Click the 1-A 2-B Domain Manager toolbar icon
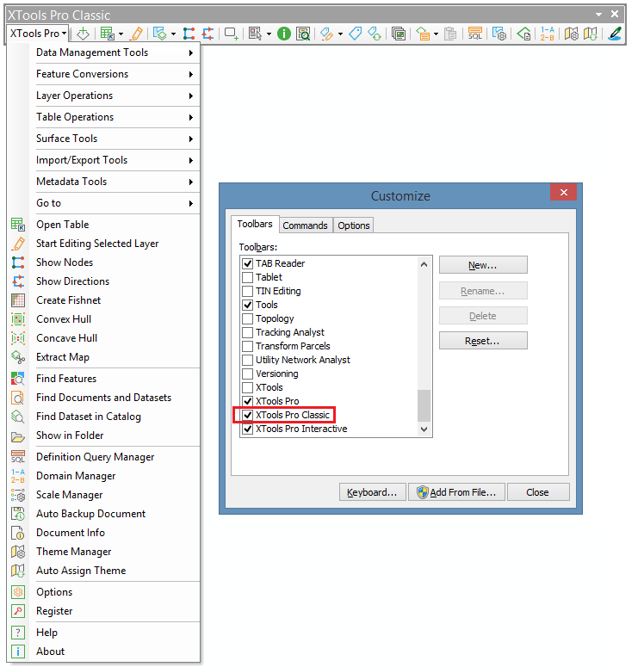Image resolution: width=644 pixels, height=667 pixels. (547, 34)
